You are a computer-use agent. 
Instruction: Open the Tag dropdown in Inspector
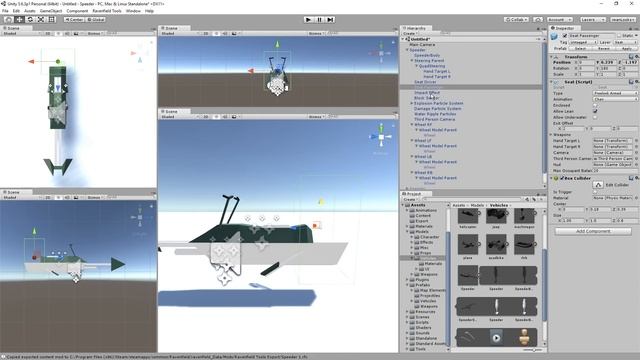pos(583,42)
